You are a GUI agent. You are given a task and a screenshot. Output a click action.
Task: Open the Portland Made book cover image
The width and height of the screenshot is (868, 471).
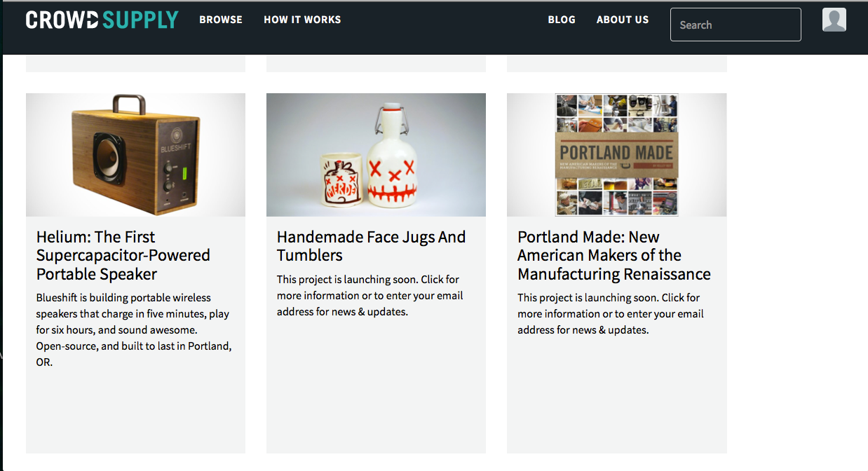click(617, 155)
